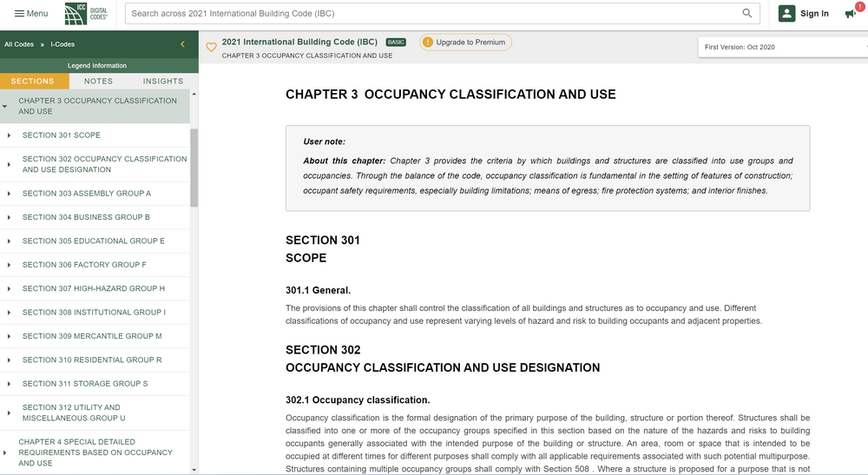This screenshot has height=475, width=868.
Task: Select Section 310 Residential Group R
Action: click(x=92, y=360)
